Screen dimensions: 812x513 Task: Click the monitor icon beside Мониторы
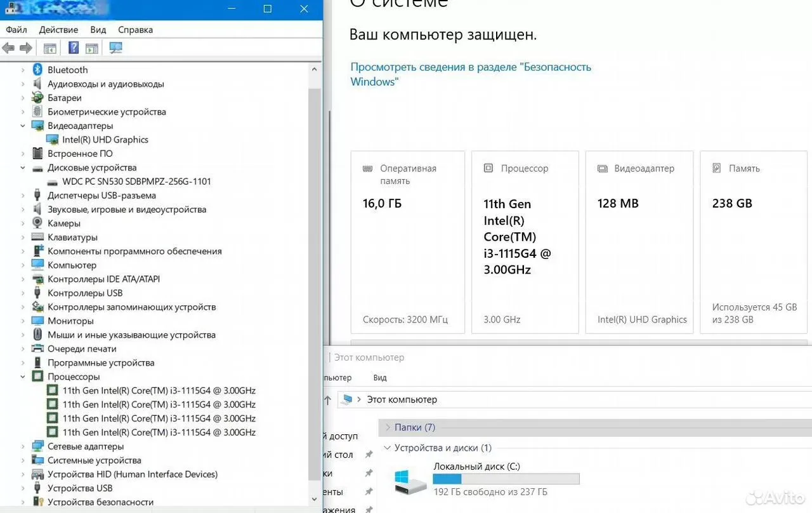(37, 321)
